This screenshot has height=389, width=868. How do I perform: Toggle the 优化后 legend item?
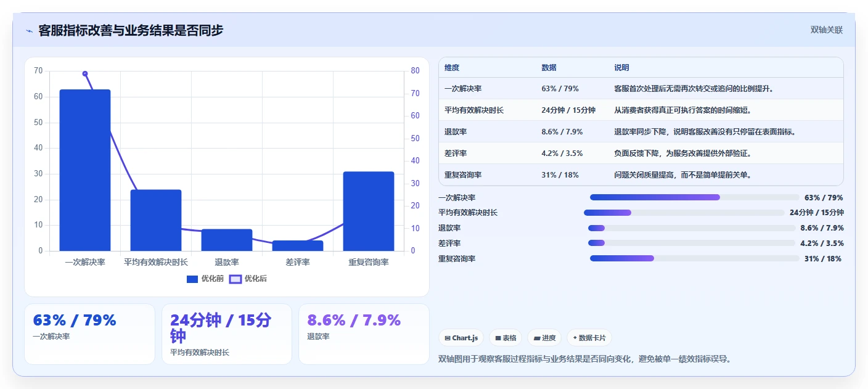248,279
